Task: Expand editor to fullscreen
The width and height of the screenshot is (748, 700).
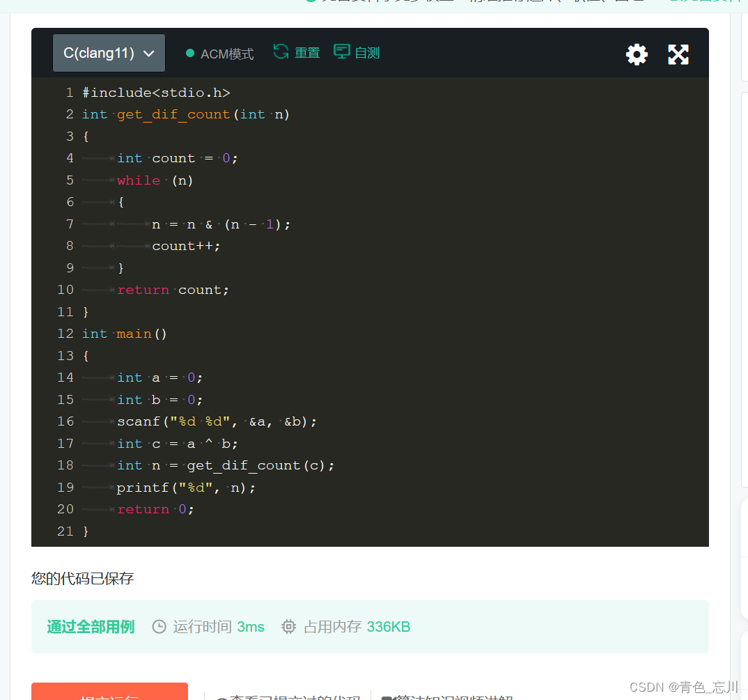Action: [678, 54]
